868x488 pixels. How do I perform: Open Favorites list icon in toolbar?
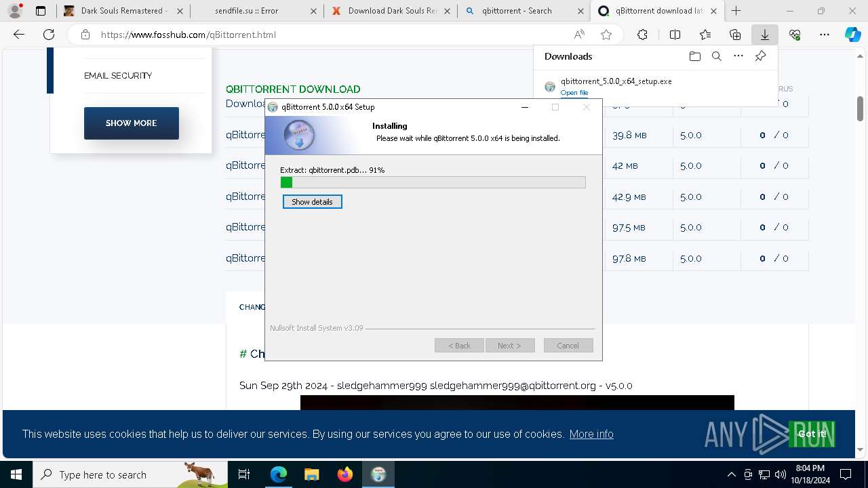tap(705, 35)
